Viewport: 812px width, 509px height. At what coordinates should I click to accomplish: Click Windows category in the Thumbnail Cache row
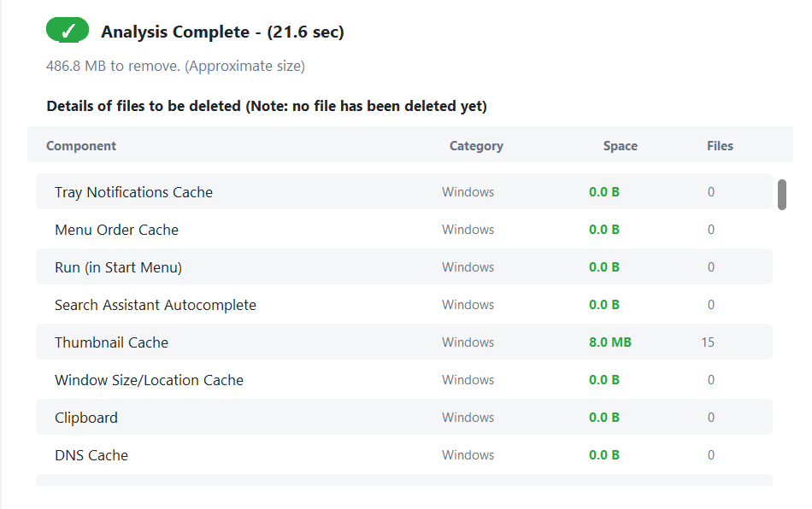click(x=468, y=342)
